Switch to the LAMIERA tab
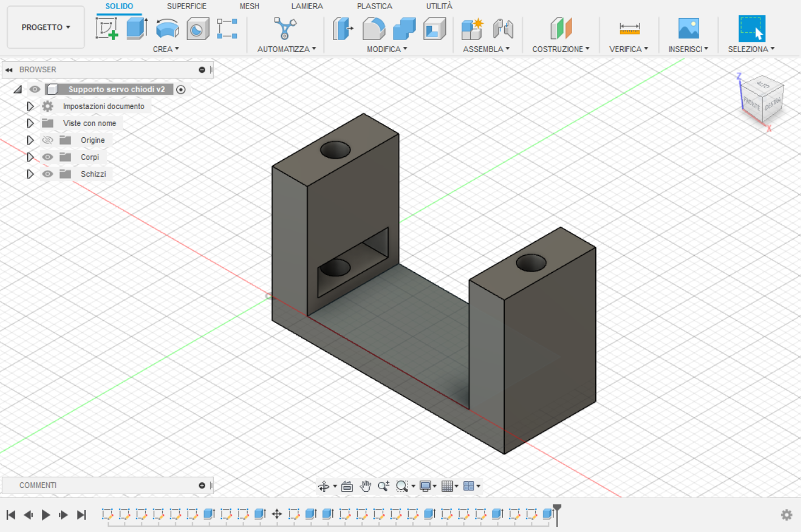 pyautogui.click(x=307, y=6)
